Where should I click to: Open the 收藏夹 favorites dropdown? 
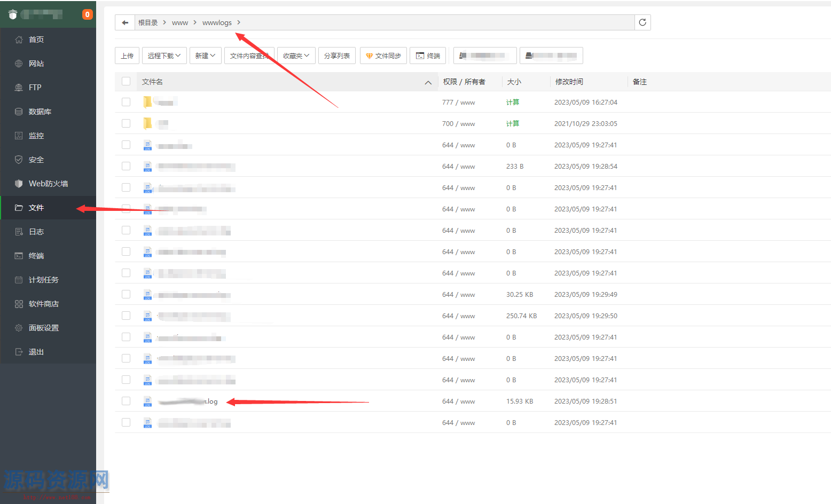[x=296, y=56]
